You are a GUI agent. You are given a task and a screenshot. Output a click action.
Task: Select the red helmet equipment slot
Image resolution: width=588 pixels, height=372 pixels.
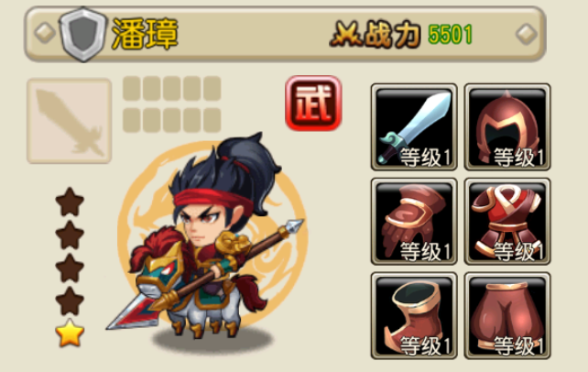[507, 126]
